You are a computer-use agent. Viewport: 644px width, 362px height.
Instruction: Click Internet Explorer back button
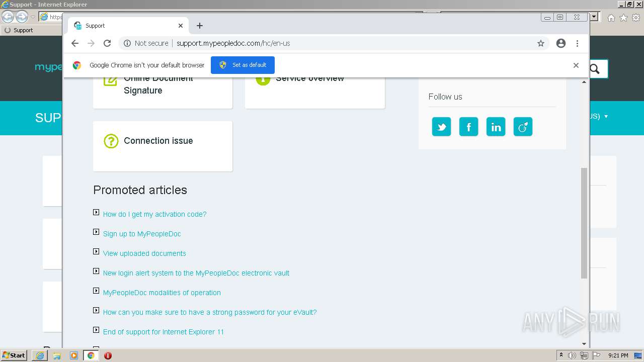(x=8, y=17)
